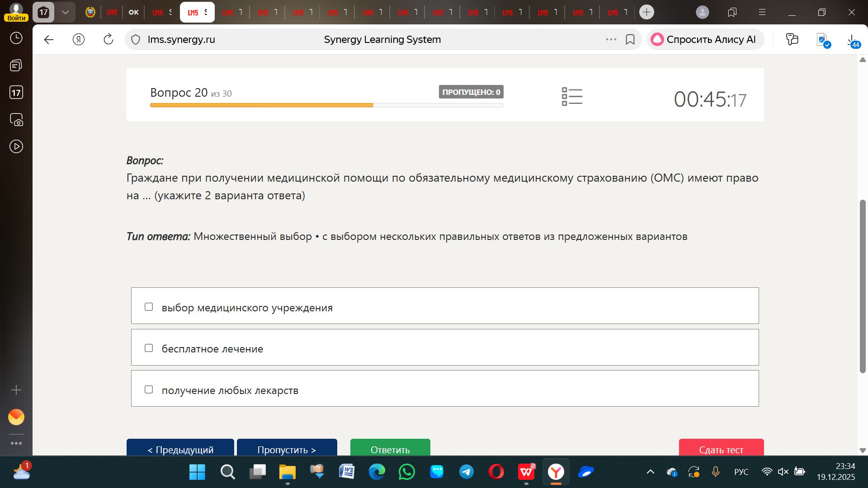Image resolution: width=868 pixels, height=488 pixels.
Task: Launch Telegram from the taskbar
Action: click(x=467, y=472)
